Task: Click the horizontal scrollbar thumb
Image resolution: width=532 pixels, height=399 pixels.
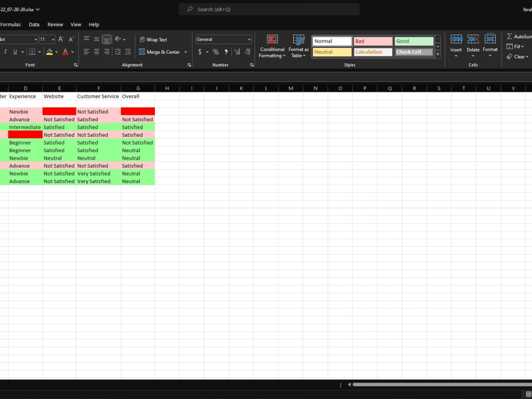Action: click(442, 385)
